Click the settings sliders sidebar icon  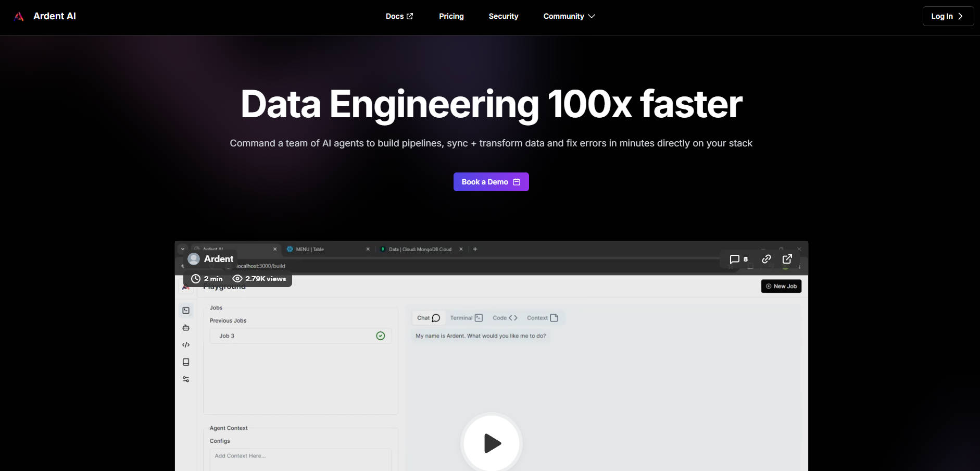click(186, 379)
